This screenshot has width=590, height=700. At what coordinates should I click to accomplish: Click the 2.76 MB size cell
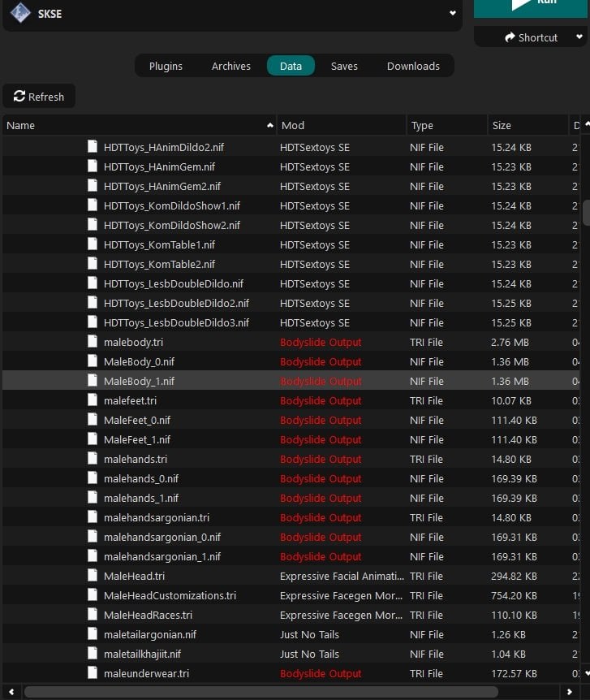(510, 343)
